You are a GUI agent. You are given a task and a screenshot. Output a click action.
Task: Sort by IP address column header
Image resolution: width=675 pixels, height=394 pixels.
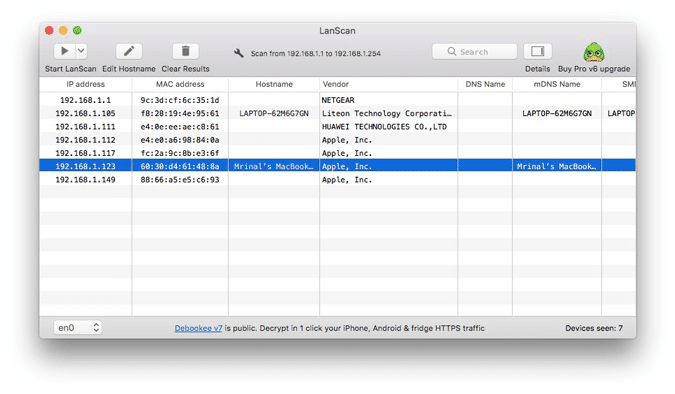pyautogui.click(x=86, y=84)
